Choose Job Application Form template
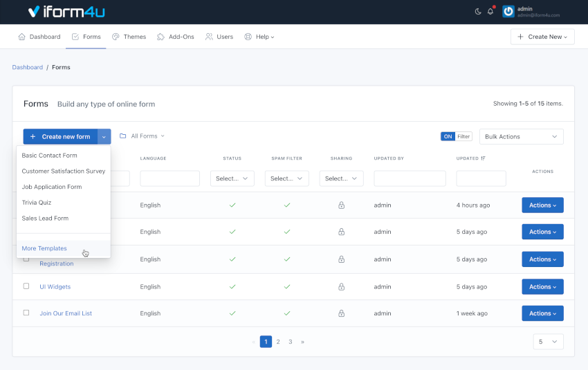This screenshot has width=588, height=370. pyautogui.click(x=52, y=187)
